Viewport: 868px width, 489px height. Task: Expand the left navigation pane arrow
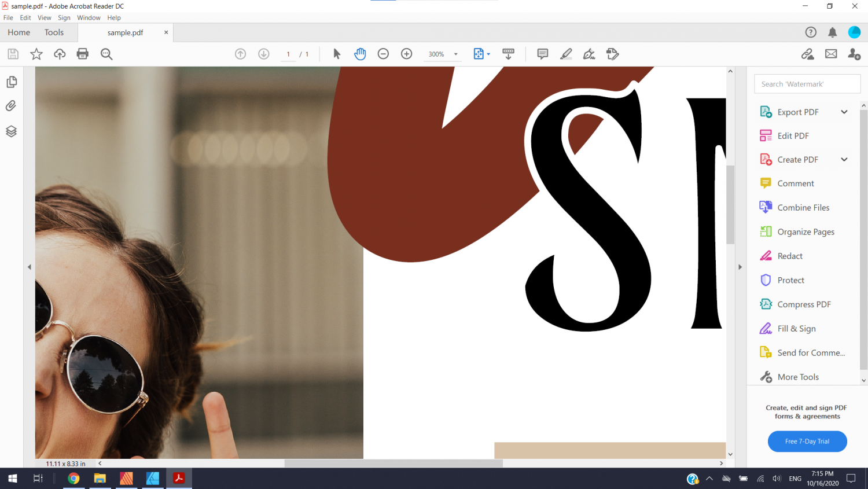click(x=30, y=267)
